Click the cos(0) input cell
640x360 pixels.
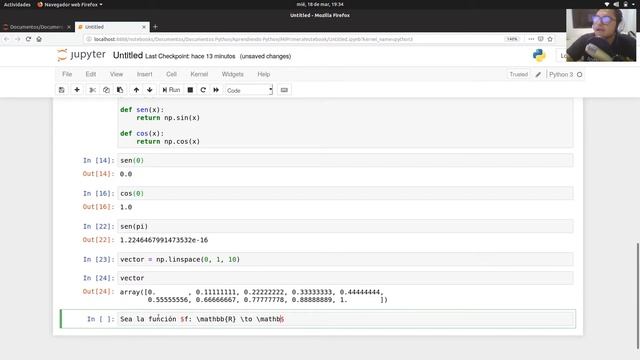[x=345, y=193]
